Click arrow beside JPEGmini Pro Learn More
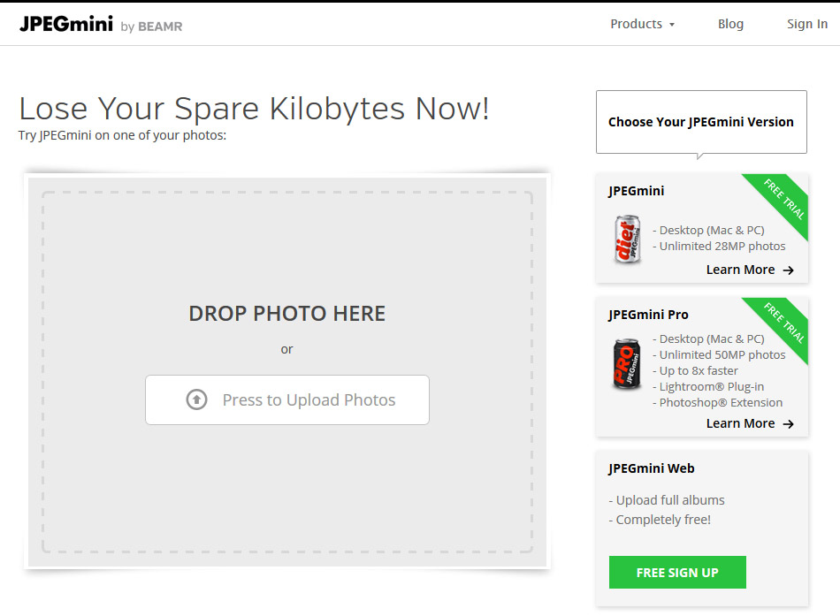Screen dimensions: 840x616 [x=789, y=424]
